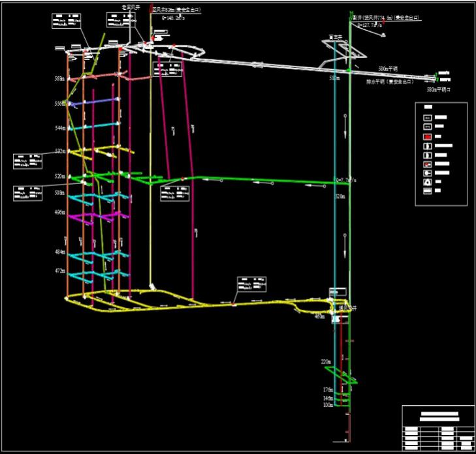Click the "Q=7.7m³/s" value by right shaft
476x454 pixels.
pyautogui.click(x=346, y=180)
